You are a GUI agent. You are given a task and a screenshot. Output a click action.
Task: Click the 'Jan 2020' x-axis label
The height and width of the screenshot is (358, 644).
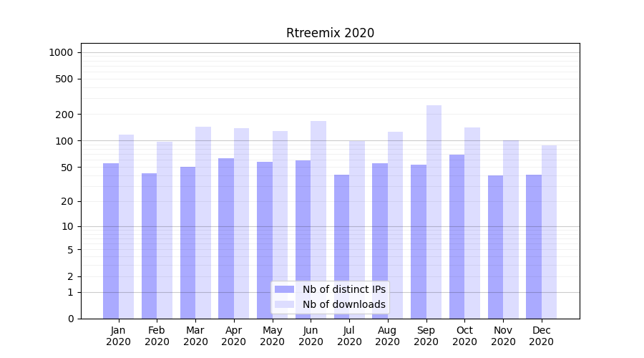(x=118, y=336)
